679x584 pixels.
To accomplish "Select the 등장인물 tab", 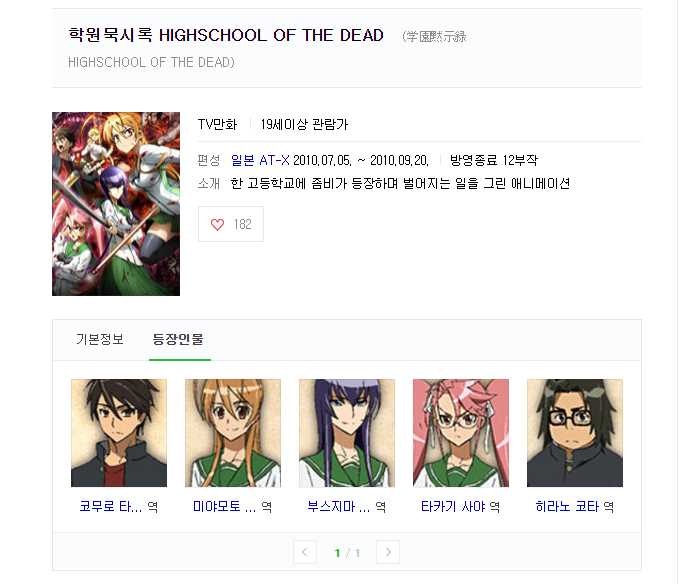I will 178,339.
